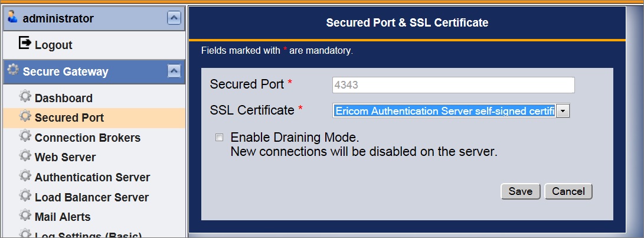Click the Secured Port input field
This screenshot has width=644, height=238.
click(453, 85)
